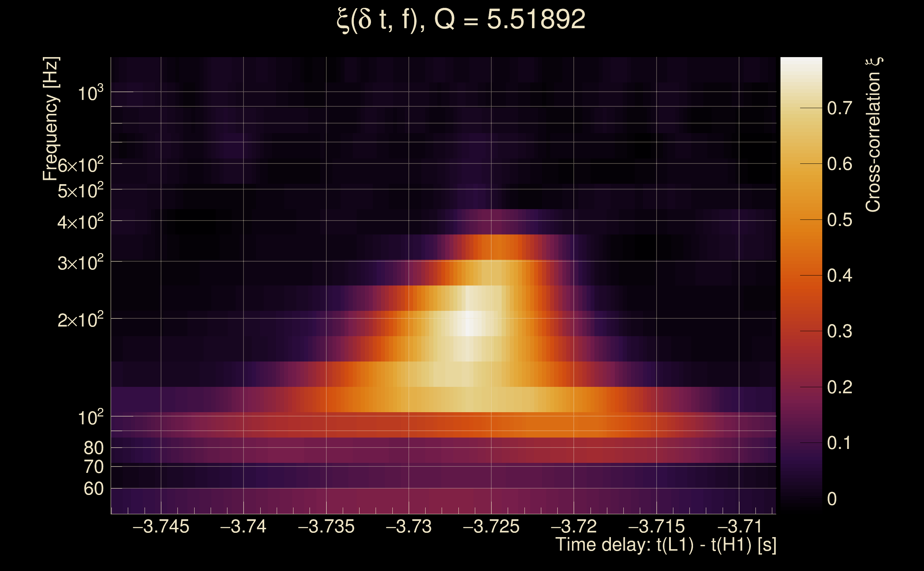Click the Frequency [Hz] axis title
Image resolution: width=924 pixels, height=571 pixels.
coord(51,119)
